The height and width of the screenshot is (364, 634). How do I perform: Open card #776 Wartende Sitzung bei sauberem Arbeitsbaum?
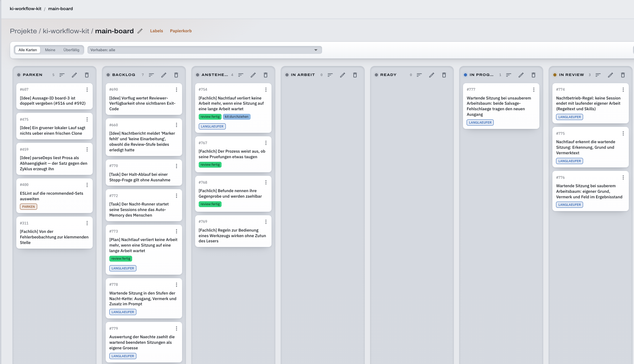tap(591, 191)
